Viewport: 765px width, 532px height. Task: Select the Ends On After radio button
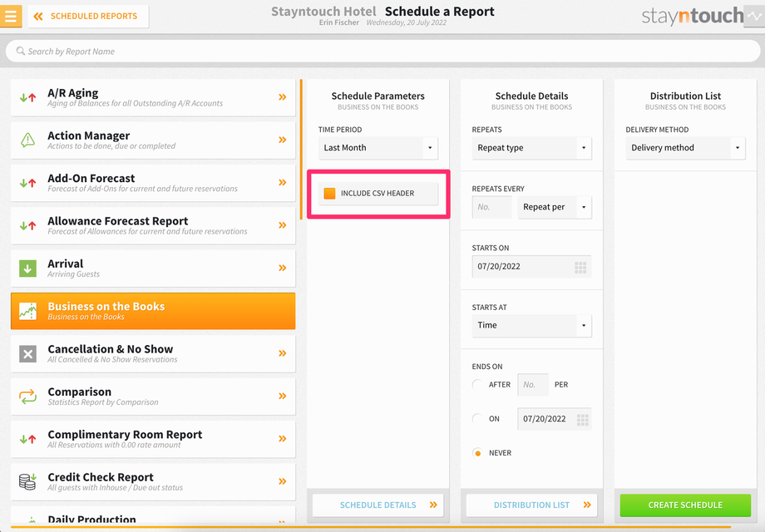coord(477,385)
